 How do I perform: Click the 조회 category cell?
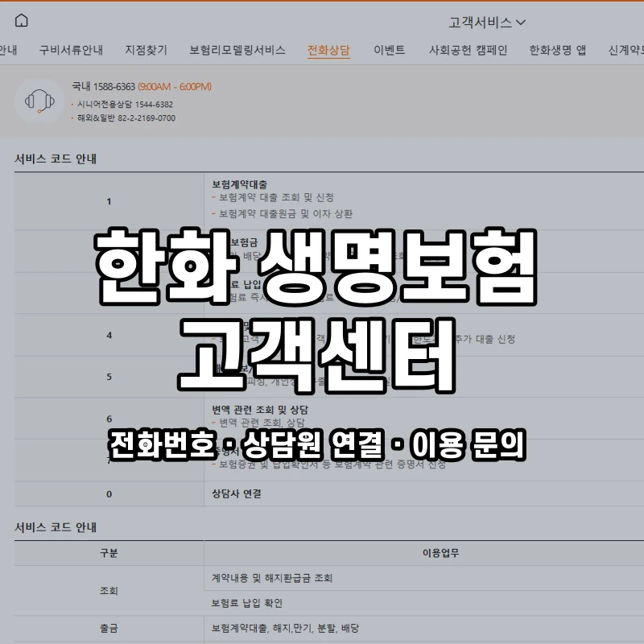click(109, 591)
